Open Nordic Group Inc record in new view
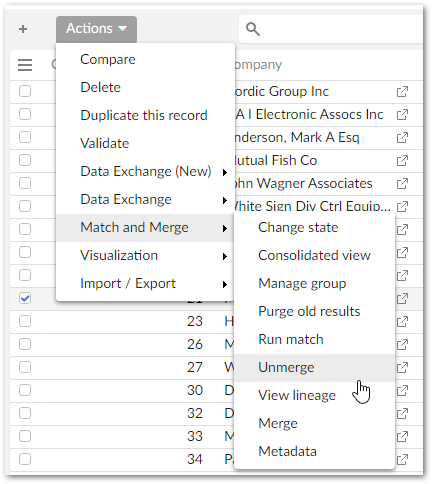 coord(402,91)
